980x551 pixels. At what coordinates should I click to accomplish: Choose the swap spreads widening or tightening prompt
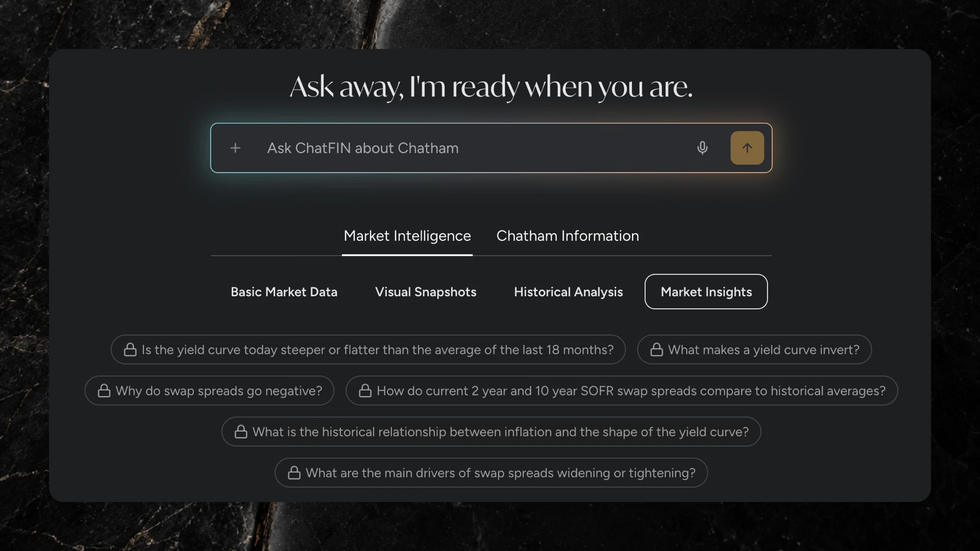click(x=491, y=473)
